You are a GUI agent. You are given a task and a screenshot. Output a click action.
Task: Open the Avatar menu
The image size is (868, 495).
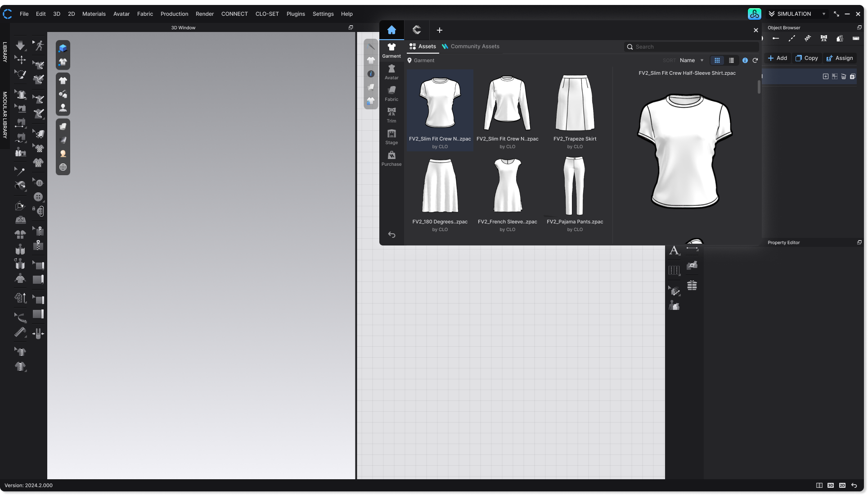[121, 14]
